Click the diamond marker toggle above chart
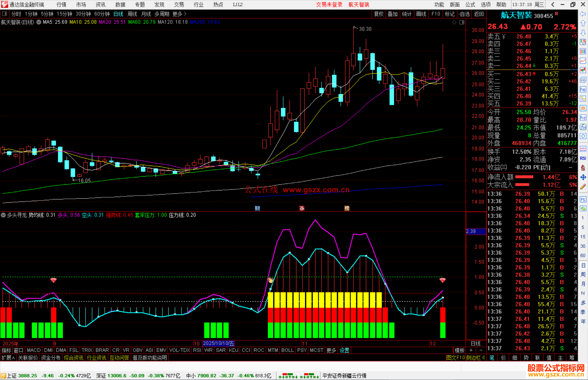This screenshot has width=588, height=380. [x=454, y=22]
